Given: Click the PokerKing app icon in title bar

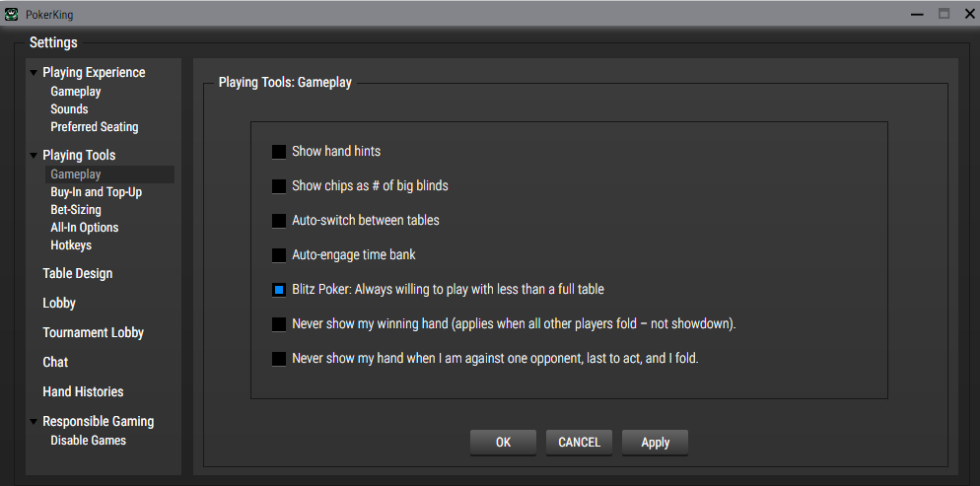Looking at the screenshot, I should [12, 13].
